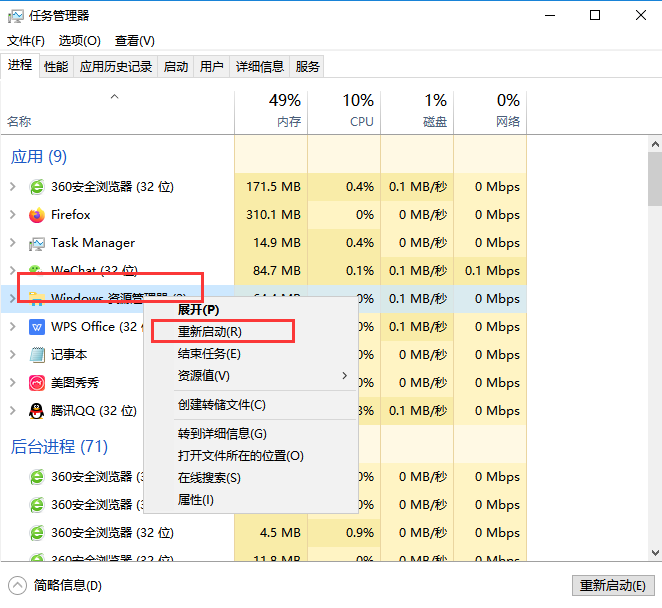662x608 pixels.
Task: Expand the 360安全浏览器 app entry
Action: coord(12,187)
